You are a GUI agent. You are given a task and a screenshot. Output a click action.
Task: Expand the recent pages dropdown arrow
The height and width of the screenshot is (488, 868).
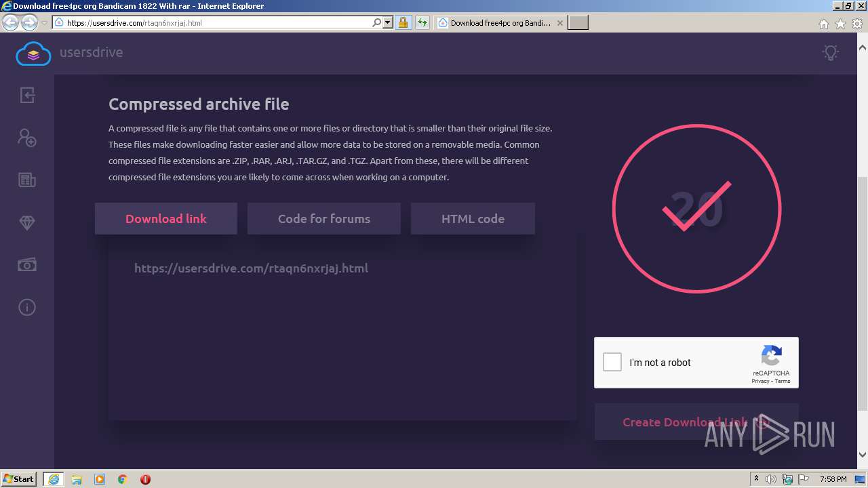pos(44,22)
